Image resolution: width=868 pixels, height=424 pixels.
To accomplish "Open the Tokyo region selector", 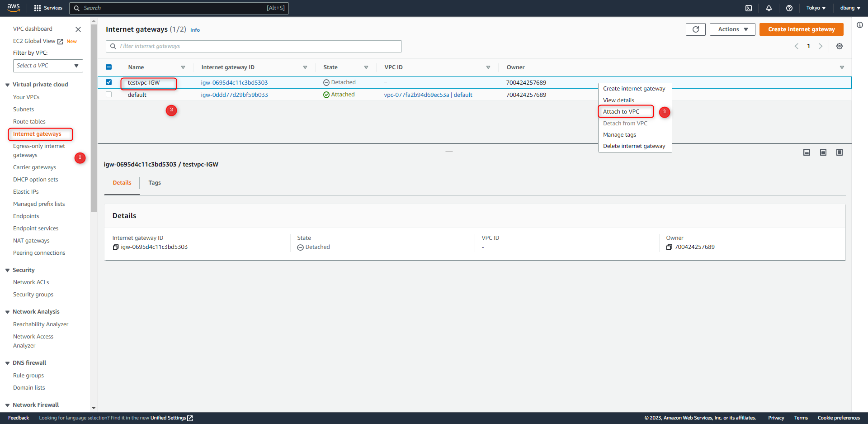I will [x=816, y=8].
